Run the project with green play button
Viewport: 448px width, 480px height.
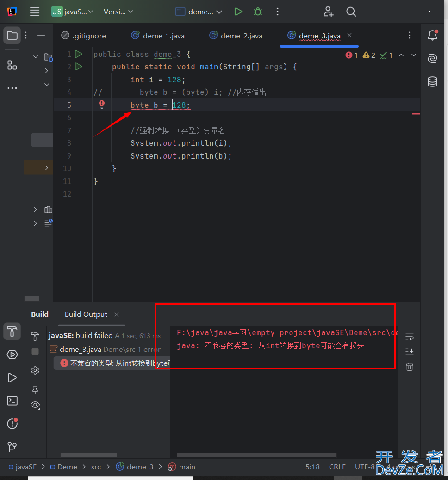click(238, 12)
